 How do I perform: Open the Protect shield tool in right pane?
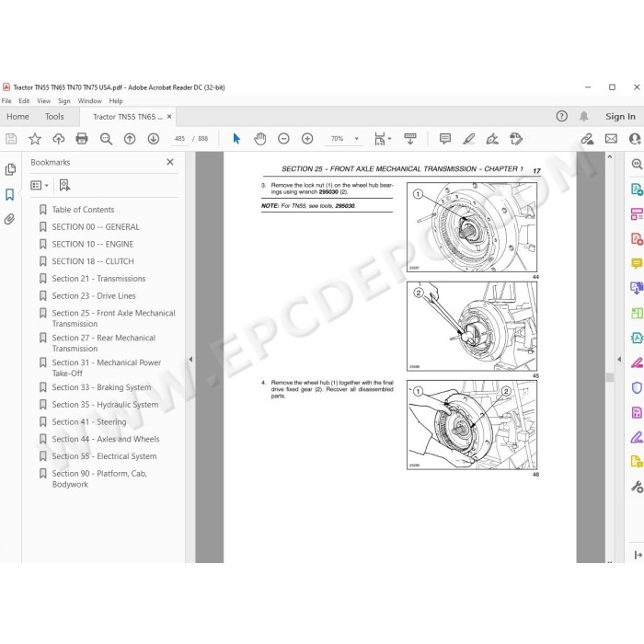coord(637,387)
